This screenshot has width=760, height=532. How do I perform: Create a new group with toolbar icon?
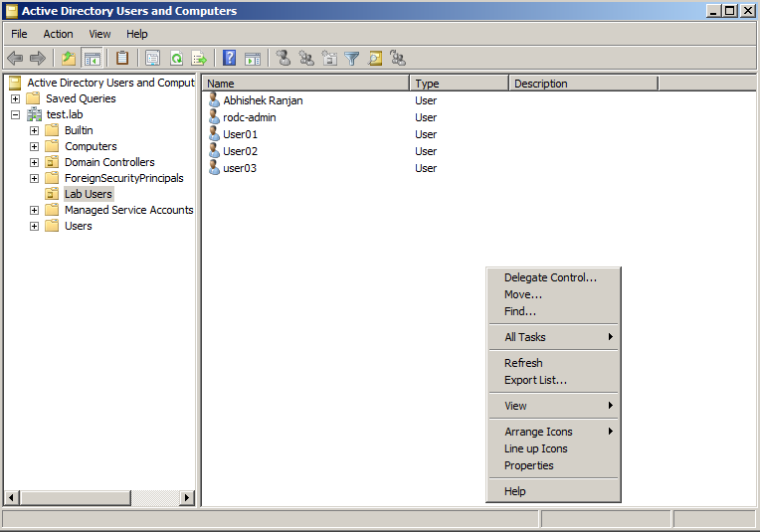[306, 58]
